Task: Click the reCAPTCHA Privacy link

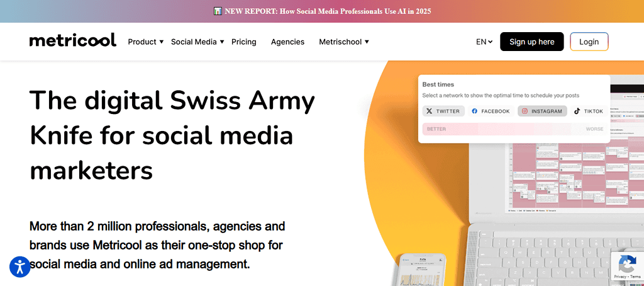Action: point(620,277)
